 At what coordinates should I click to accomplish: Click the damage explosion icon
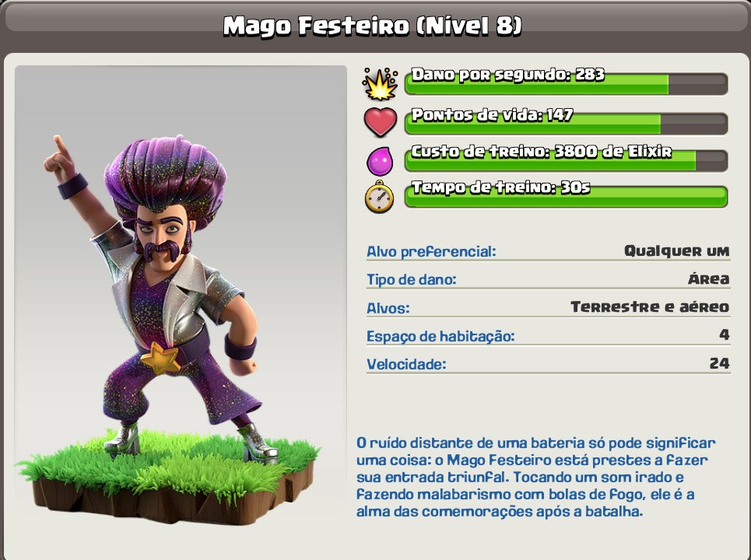coord(381,84)
